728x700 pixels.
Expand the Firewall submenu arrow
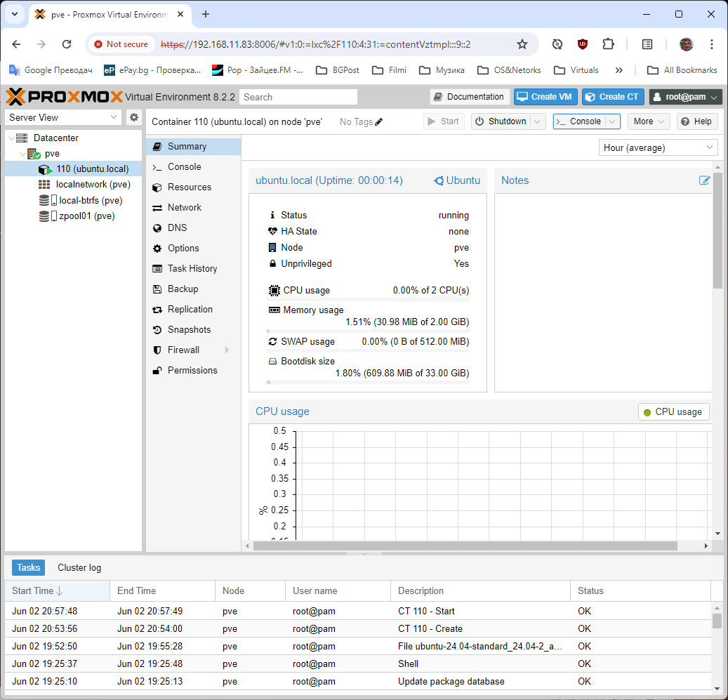click(227, 350)
